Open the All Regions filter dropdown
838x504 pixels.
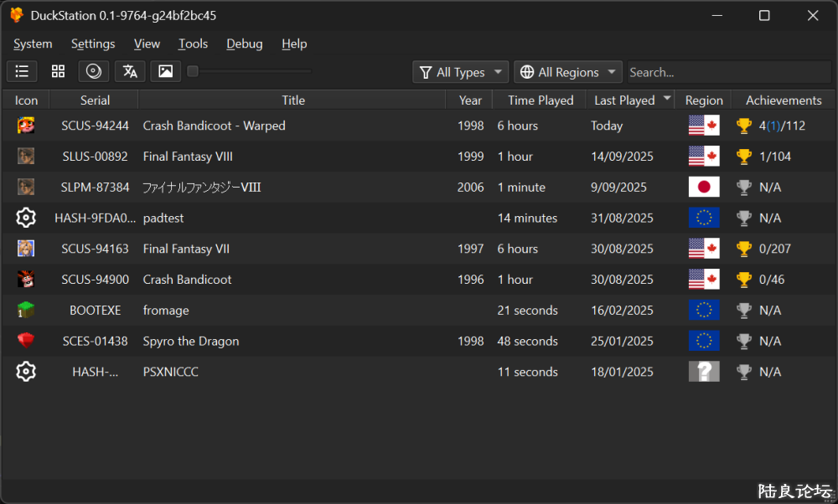click(x=568, y=73)
